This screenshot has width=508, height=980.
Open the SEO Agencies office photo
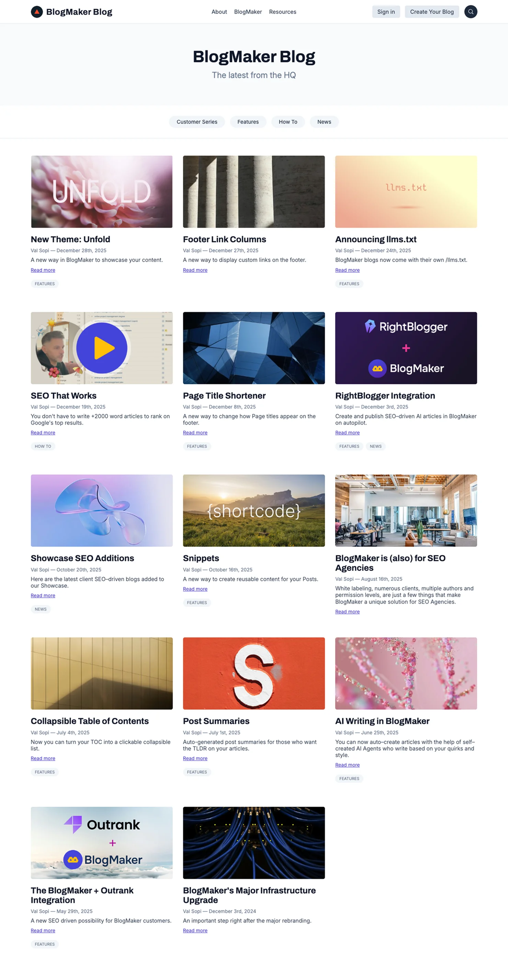406,511
